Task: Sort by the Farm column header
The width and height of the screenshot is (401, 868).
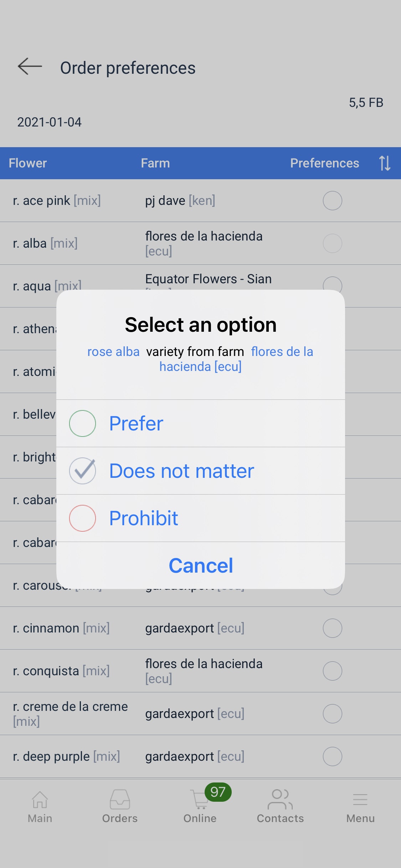Action: (155, 163)
